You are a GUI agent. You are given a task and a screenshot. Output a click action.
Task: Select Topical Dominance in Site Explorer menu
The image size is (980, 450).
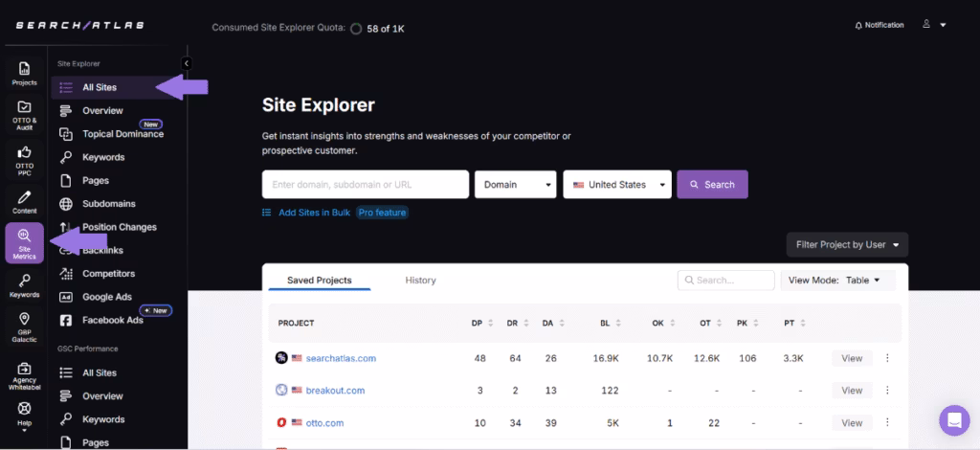122,134
